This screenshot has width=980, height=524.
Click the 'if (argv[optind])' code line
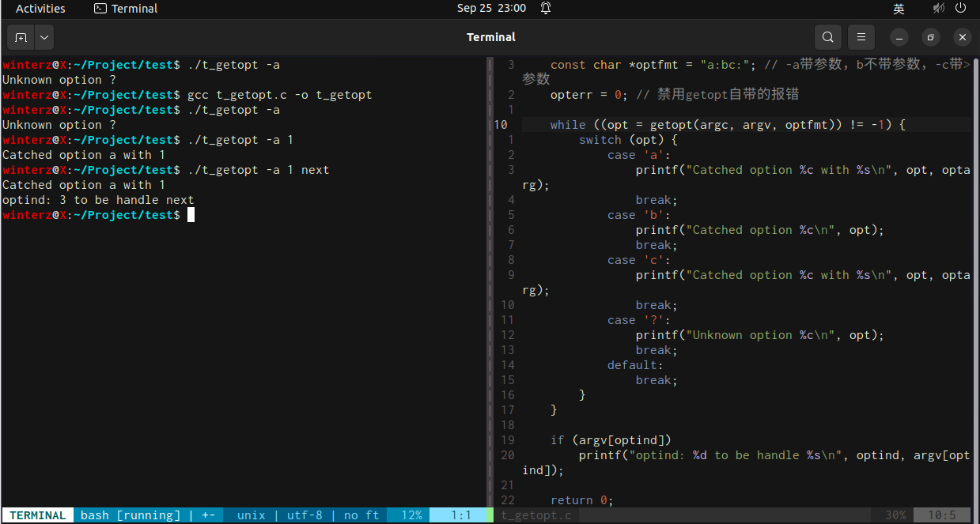611,440
